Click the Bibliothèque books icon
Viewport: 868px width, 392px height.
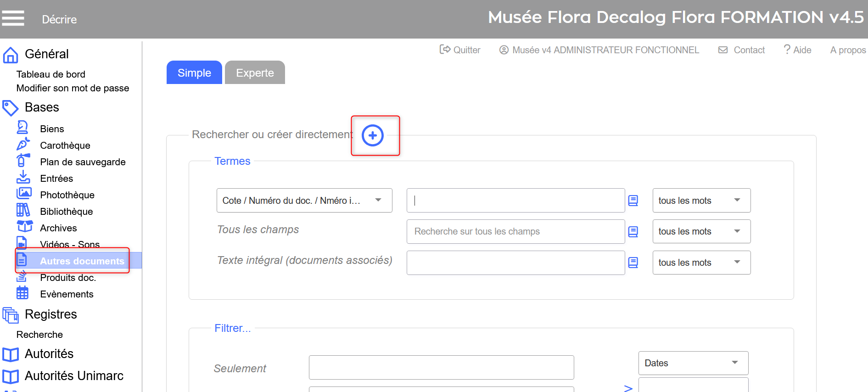[23, 210]
